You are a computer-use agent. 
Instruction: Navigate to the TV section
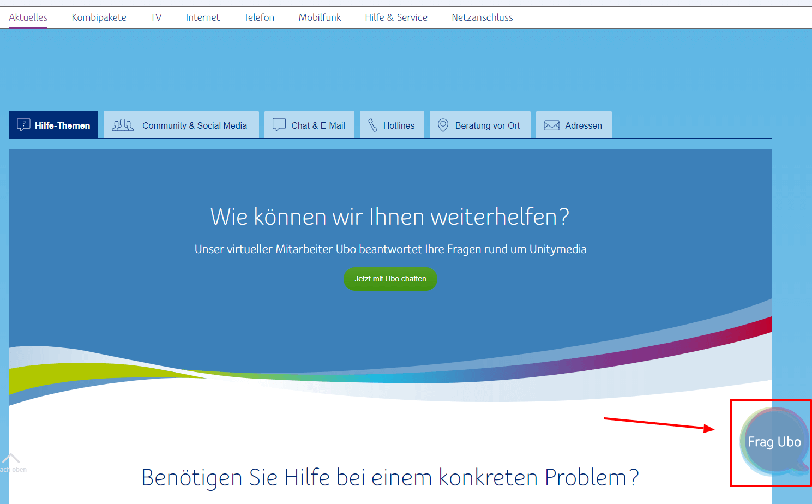(157, 17)
